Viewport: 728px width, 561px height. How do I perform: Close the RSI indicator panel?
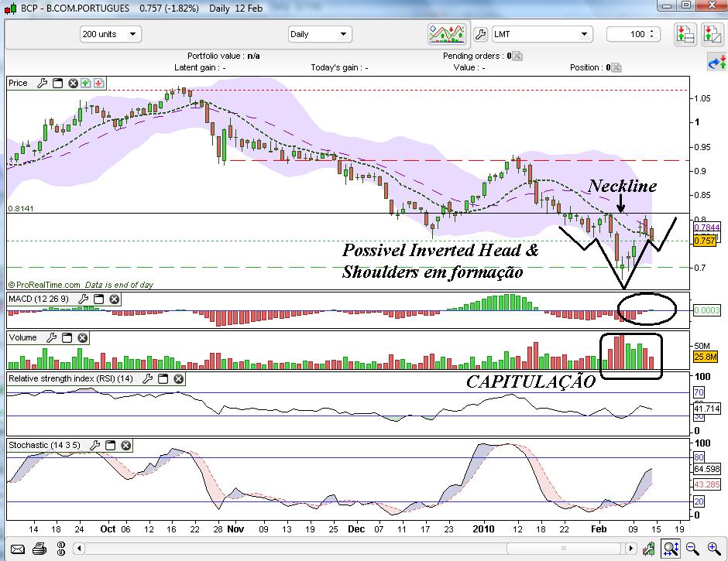[178, 378]
